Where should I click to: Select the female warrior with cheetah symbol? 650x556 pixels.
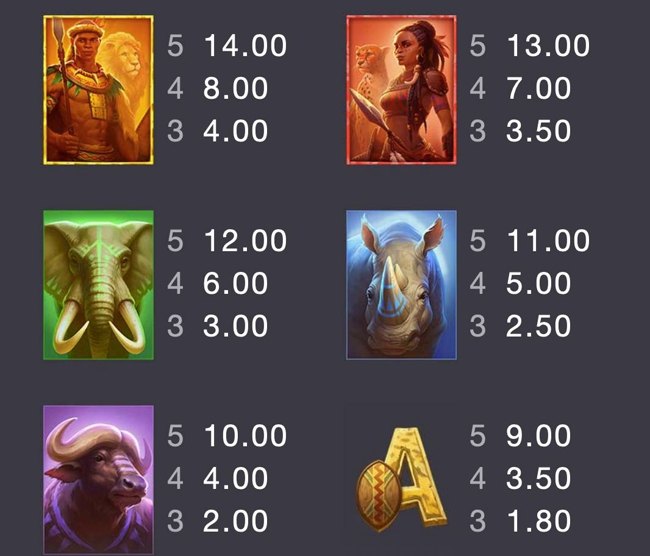pyautogui.click(x=401, y=90)
